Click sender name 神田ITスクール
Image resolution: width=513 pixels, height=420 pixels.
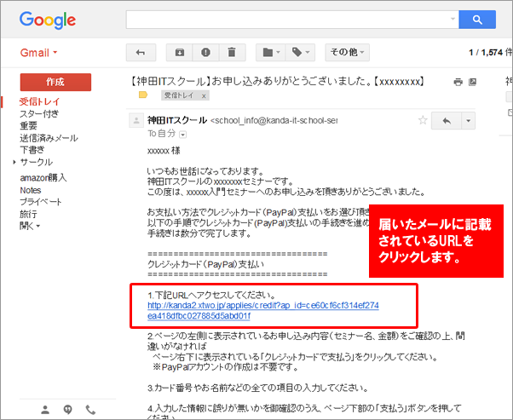click(177, 120)
